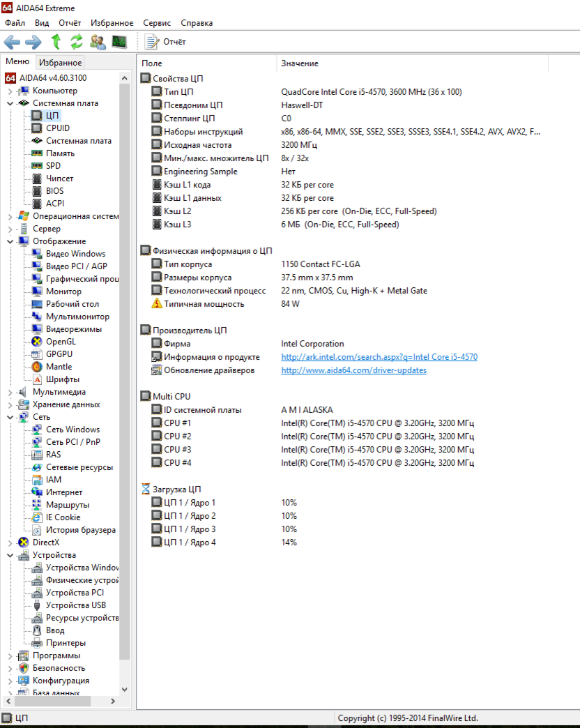
Task: Click the sidebar vertical scrollbar down arrow
Action: click(124, 690)
